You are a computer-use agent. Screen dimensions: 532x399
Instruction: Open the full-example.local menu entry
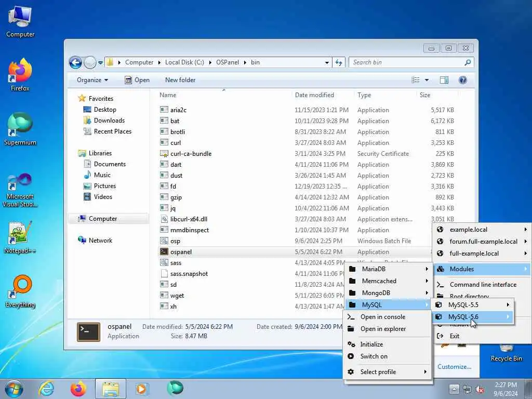[x=482, y=254]
